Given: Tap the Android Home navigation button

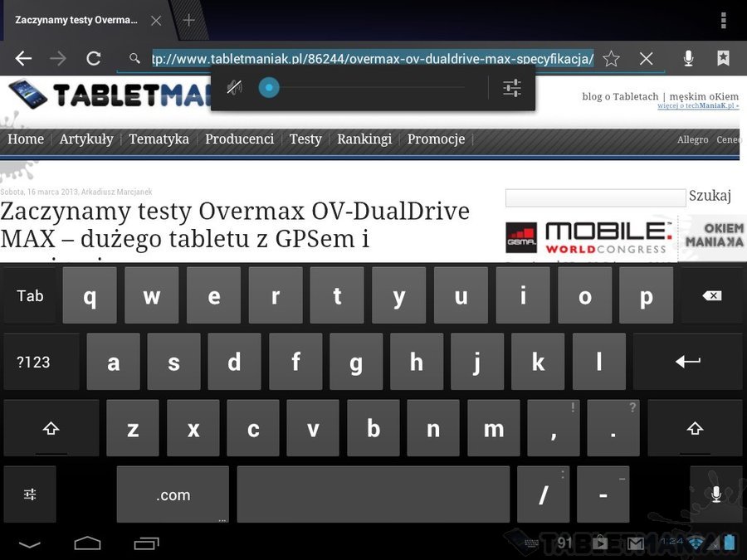Looking at the screenshot, I should coord(88,543).
